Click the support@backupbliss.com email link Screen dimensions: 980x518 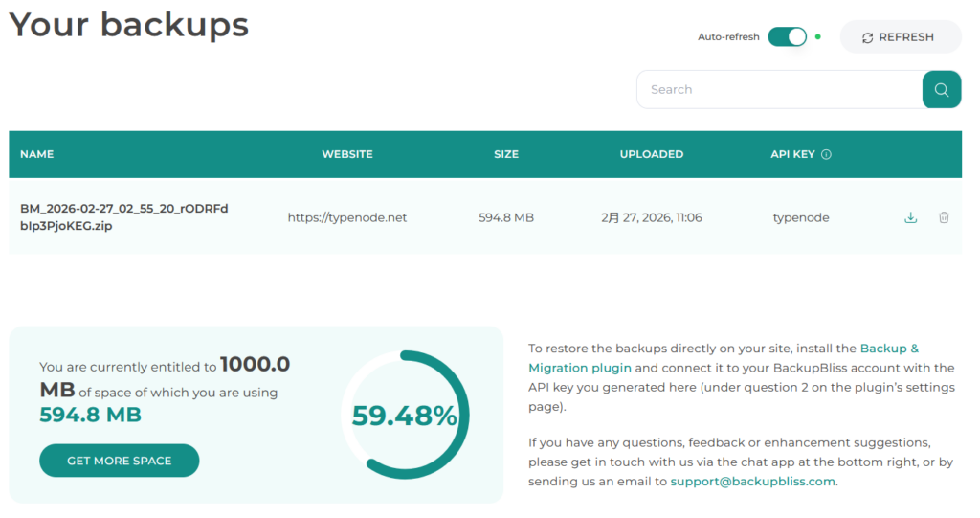point(753,482)
